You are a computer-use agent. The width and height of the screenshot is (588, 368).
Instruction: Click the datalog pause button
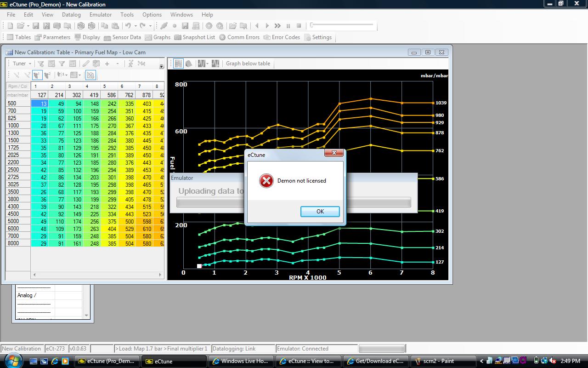pyautogui.click(x=288, y=26)
